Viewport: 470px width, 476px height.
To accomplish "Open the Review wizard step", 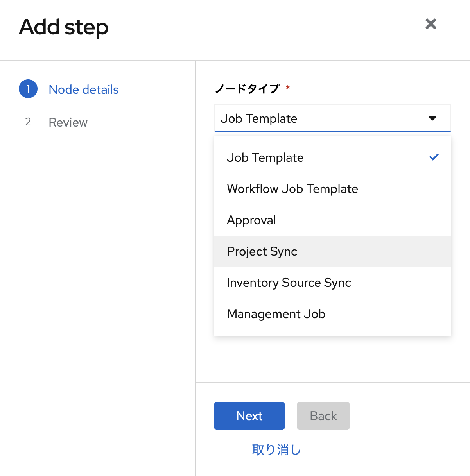I will tap(68, 122).
